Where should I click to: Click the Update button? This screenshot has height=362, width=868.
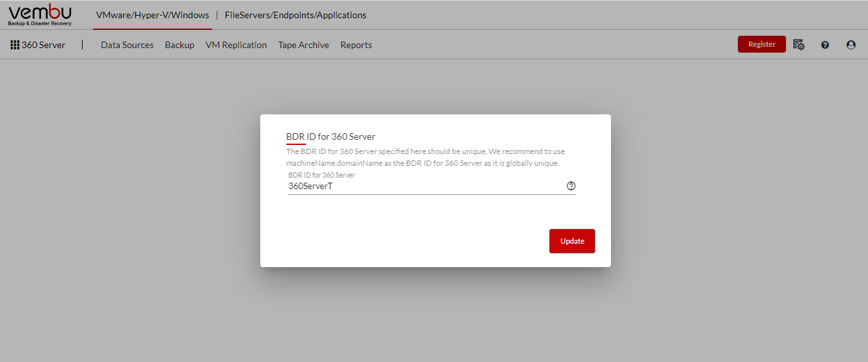572,241
